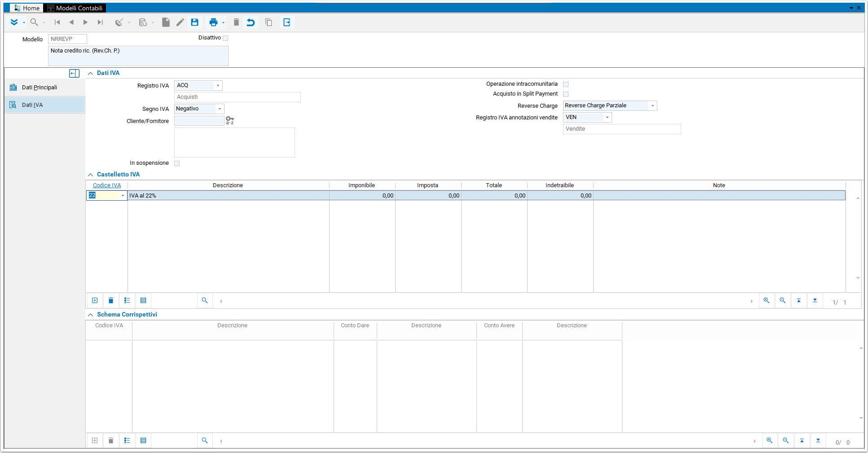The image size is (868, 453).
Task: Zoom in on the Castelletto IVA grid
Action: [x=767, y=300]
